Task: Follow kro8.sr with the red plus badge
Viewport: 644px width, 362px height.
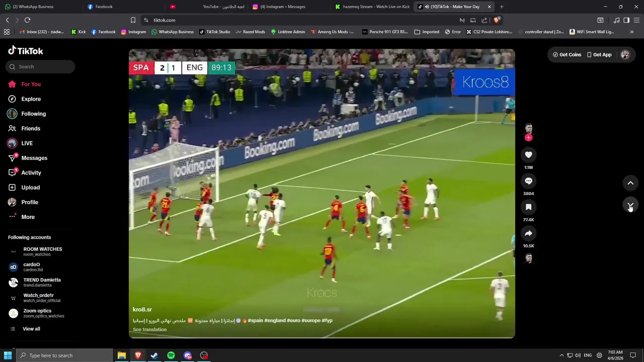Action: 528,137
